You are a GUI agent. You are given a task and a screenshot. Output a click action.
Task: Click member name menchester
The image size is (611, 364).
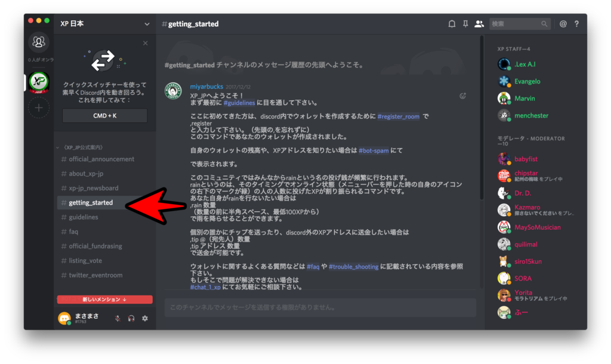tap(532, 116)
